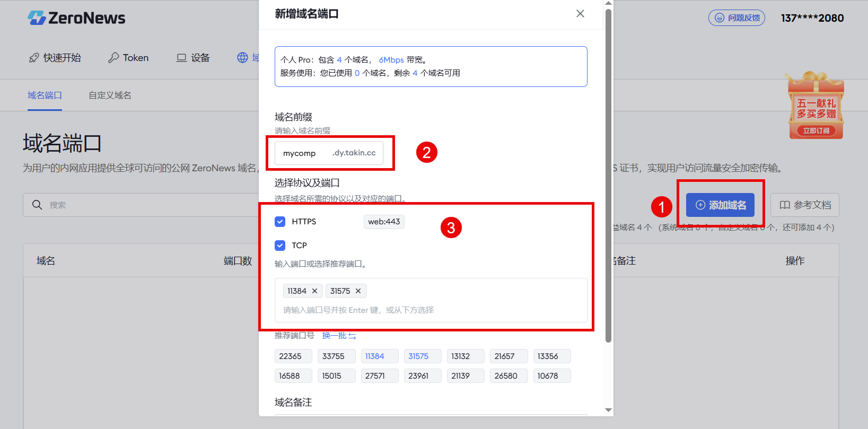868x429 pixels.
Task: Select recommended port 21657
Action: [509, 356]
